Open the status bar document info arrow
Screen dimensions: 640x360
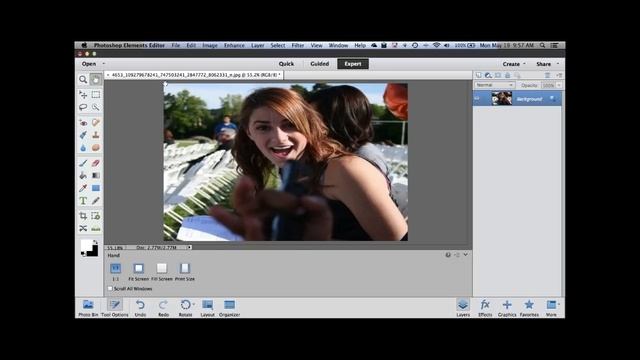(189, 247)
